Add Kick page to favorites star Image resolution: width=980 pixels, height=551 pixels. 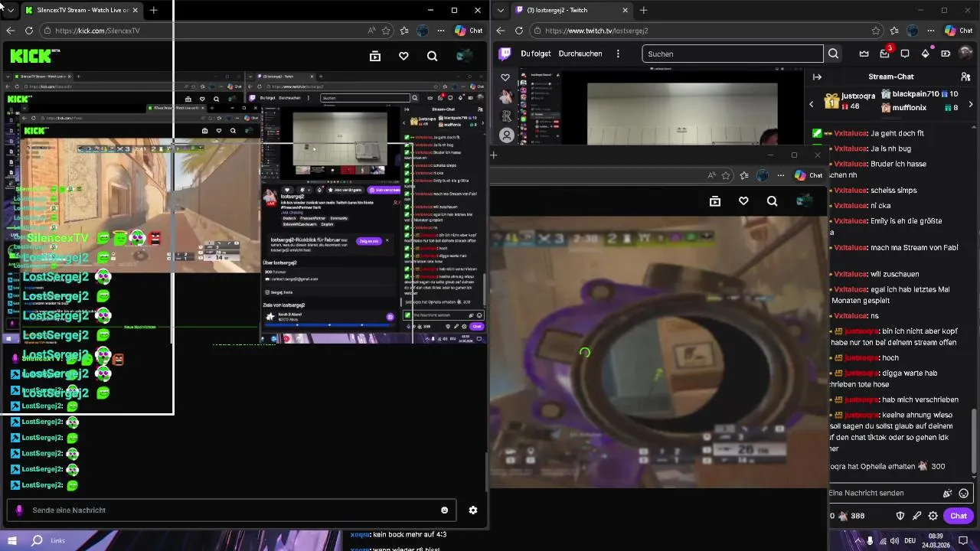tap(386, 31)
